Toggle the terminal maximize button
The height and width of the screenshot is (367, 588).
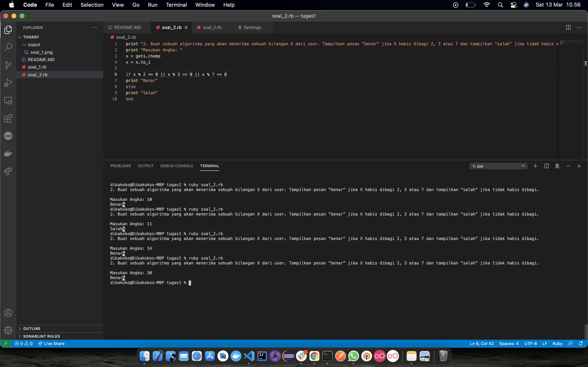click(x=568, y=166)
